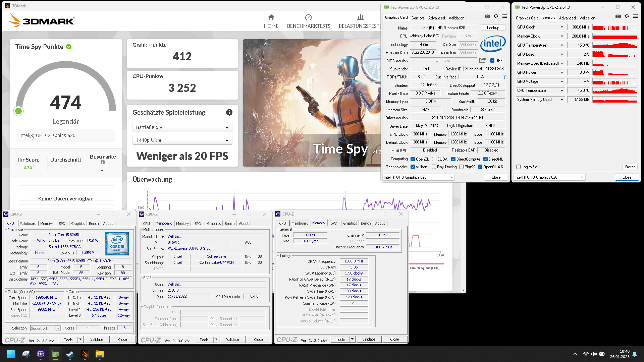Open Bench tab in CPU-Z Memory window
644x362 pixels.
click(366, 223)
